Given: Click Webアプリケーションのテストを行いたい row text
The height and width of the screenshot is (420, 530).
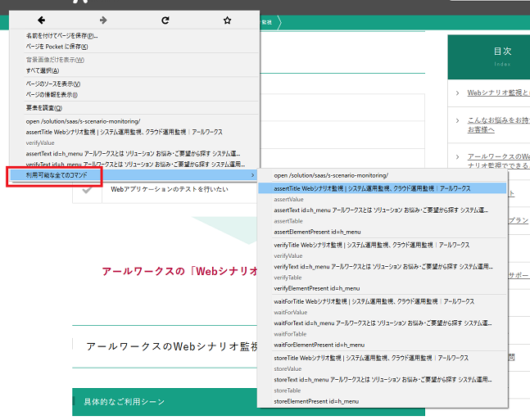Looking at the screenshot, I should pyautogui.click(x=170, y=189).
